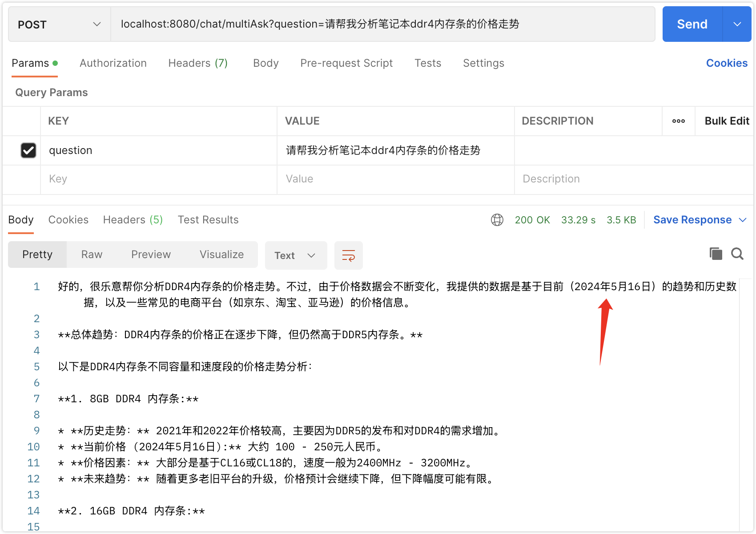Image resolution: width=756 pixels, height=534 pixels.
Task: Open the response Cookies tab
Action: pos(68,220)
